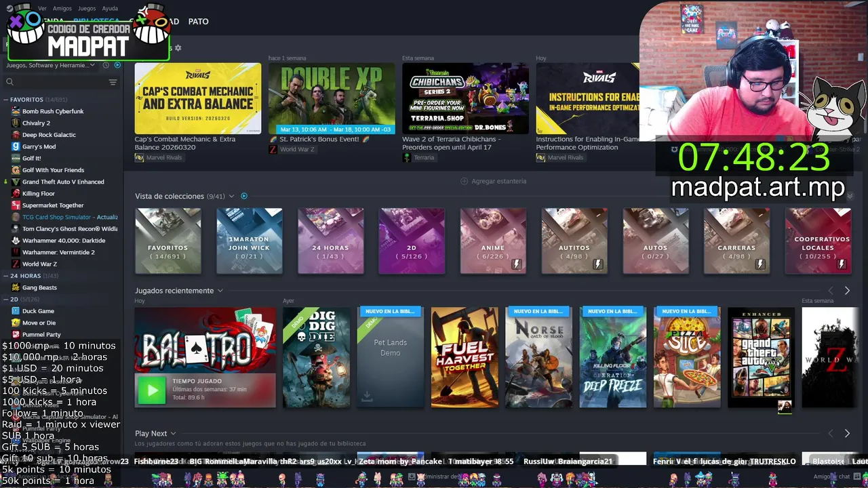Open Instructions for Enabling In-Game Performance news title

(587, 143)
